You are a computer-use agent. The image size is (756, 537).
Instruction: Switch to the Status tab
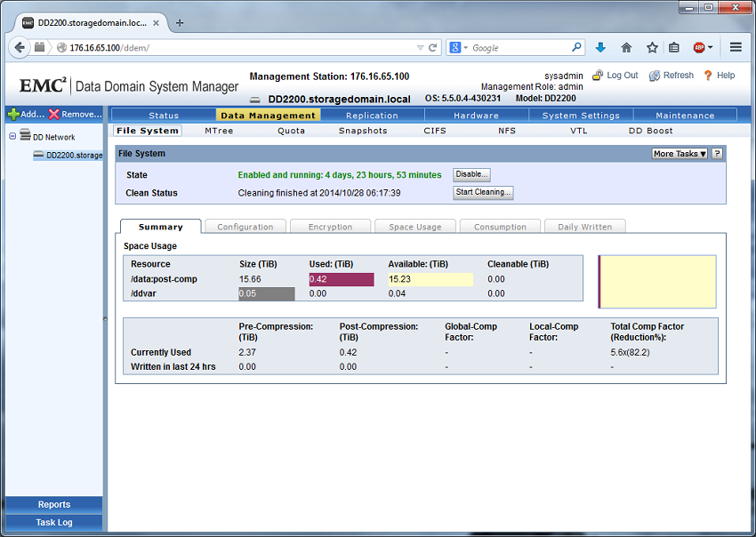(x=164, y=116)
